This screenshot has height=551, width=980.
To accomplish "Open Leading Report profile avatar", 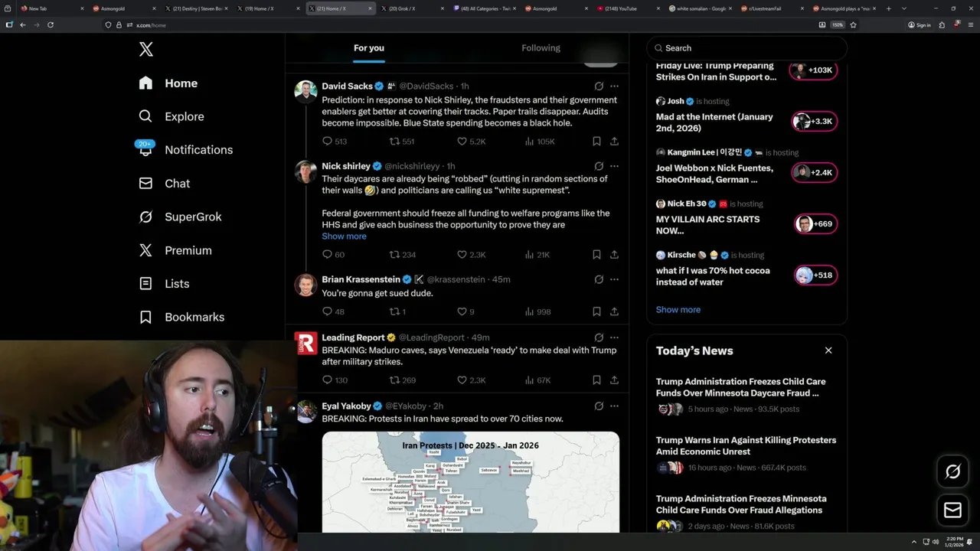I will [x=306, y=343].
